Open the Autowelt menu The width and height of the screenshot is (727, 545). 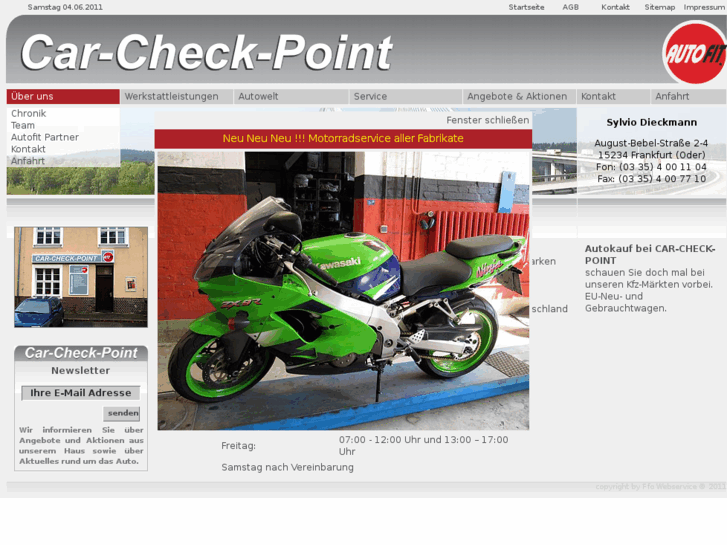point(291,96)
